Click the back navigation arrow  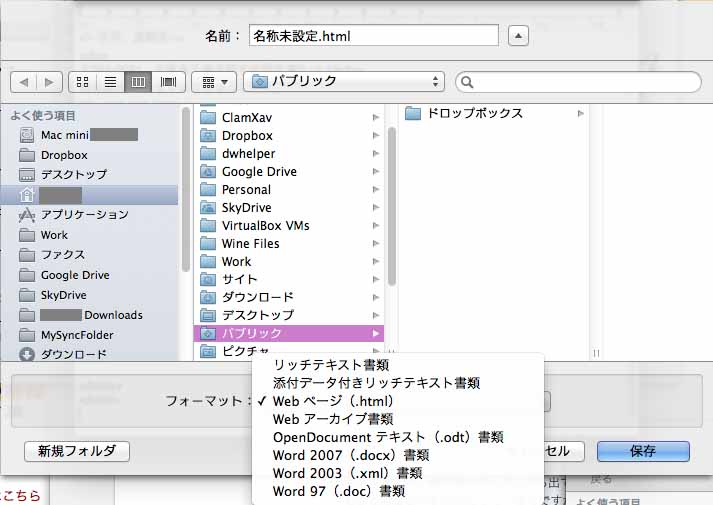24,82
